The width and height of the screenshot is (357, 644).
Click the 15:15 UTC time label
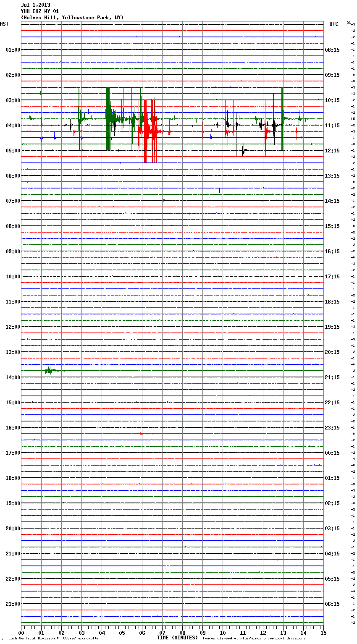(x=332, y=226)
